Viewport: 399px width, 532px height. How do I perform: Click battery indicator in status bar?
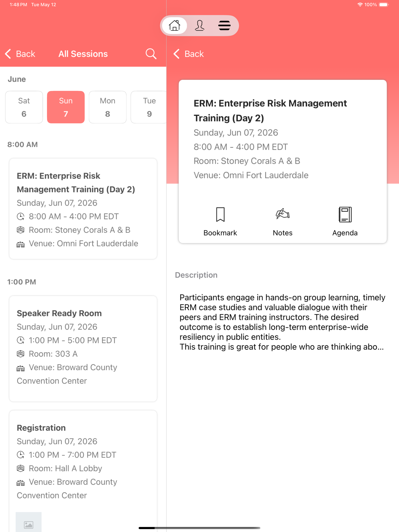click(x=384, y=5)
